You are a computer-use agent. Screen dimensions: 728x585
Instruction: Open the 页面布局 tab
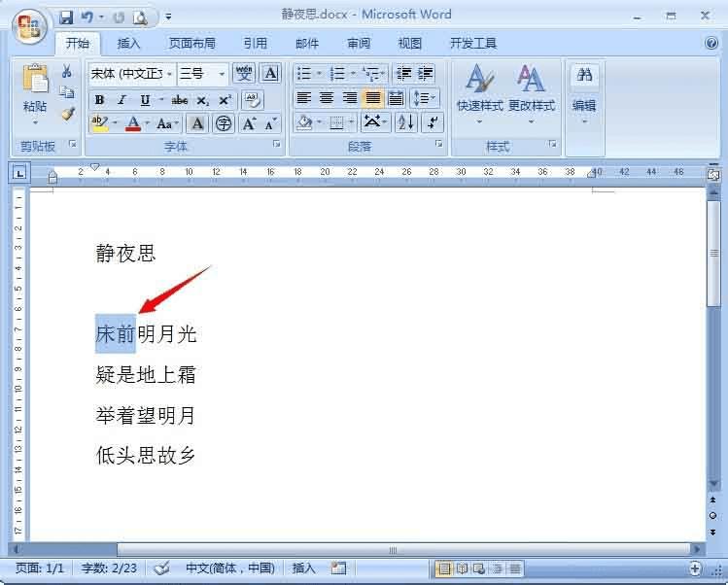191,43
